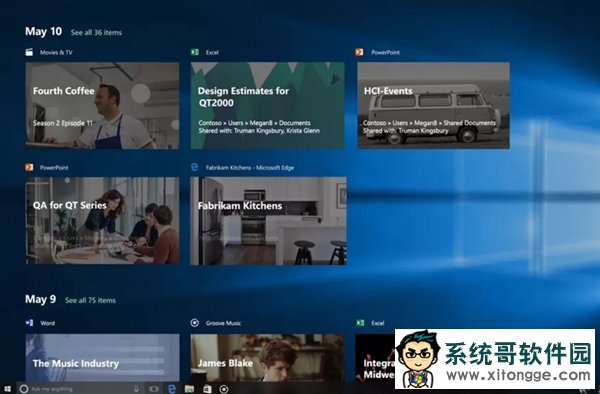Click the Word label in May 9 section
The height and width of the screenshot is (394, 600).
pos(47,323)
